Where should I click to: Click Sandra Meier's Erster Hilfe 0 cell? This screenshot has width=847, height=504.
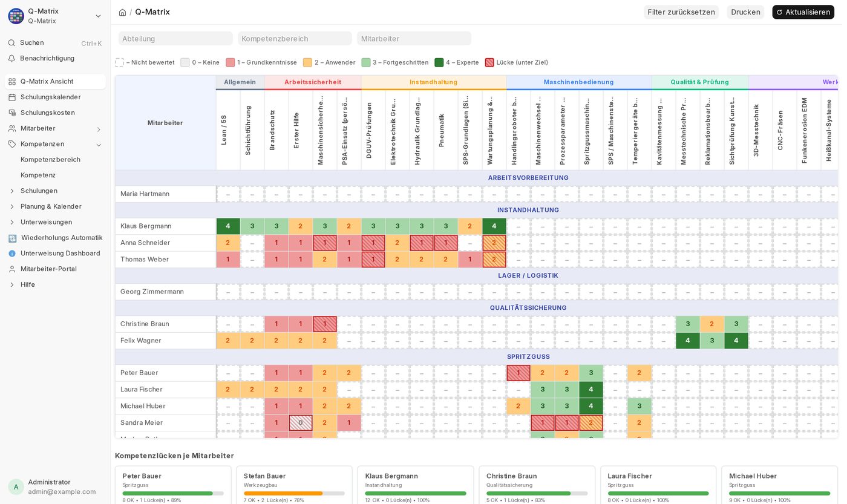(x=301, y=423)
